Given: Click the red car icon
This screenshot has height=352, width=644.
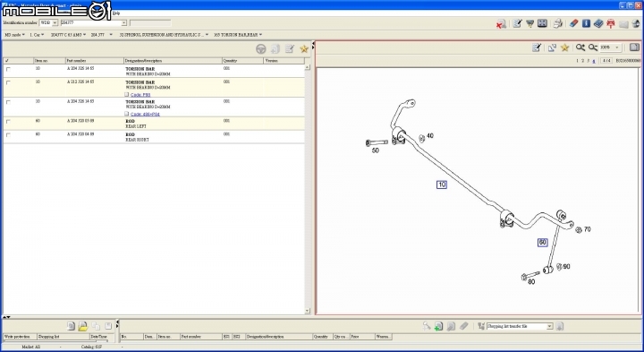Looking at the screenshot, I should pos(611,24).
